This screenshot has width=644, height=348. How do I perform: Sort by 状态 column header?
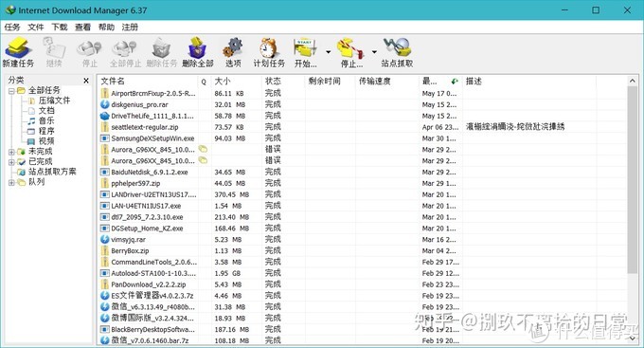click(x=283, y=81)
